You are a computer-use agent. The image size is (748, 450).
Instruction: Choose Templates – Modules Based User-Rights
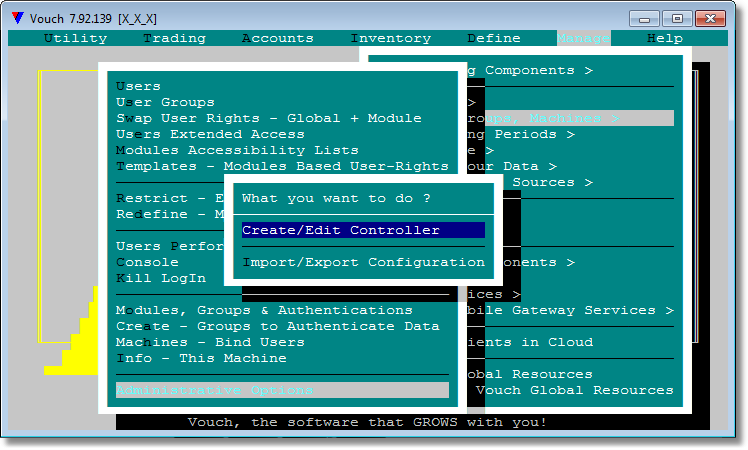282,166
